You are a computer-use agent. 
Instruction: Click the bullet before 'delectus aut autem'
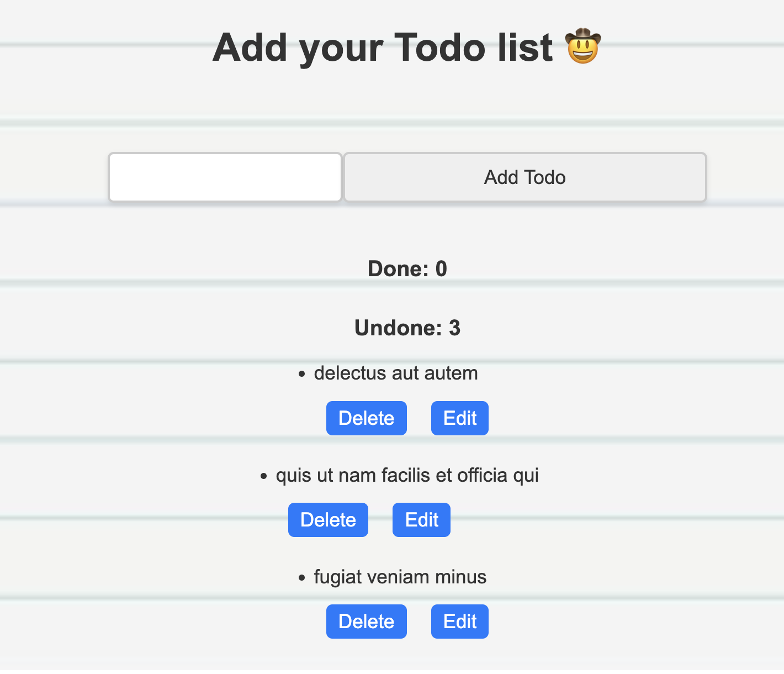tap(301, 375)
